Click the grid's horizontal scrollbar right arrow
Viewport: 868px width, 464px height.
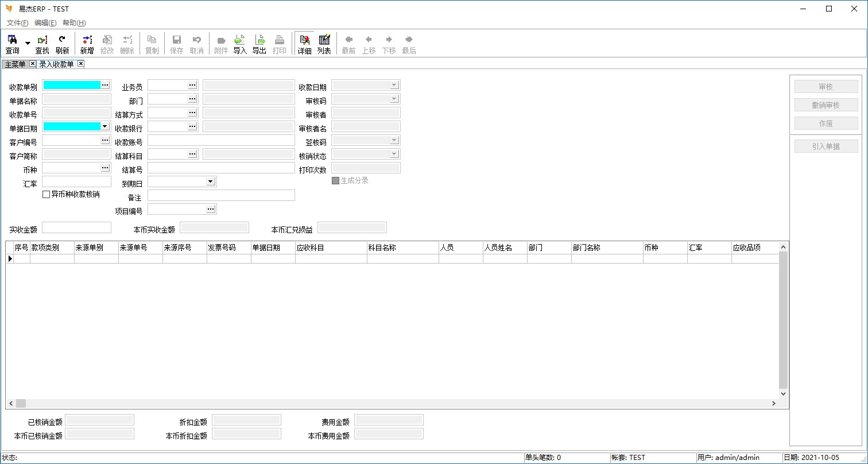773,404
